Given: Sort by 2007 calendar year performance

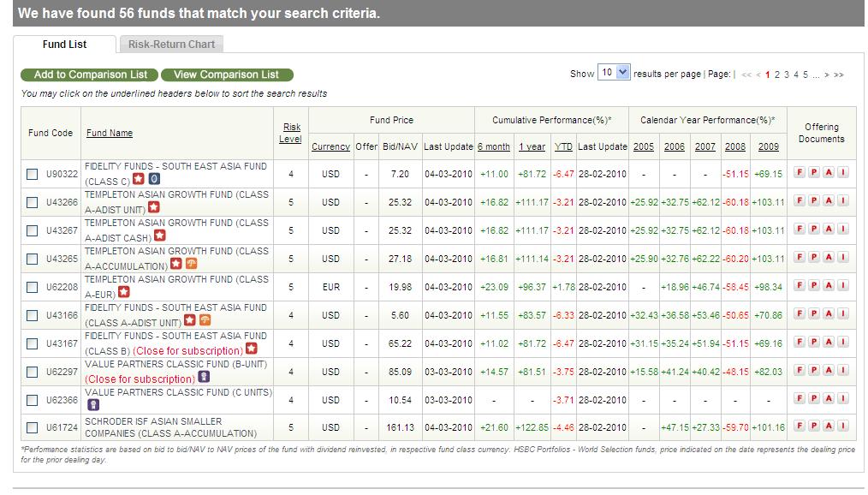Looking at the screenshot, I should pos(705,146).
